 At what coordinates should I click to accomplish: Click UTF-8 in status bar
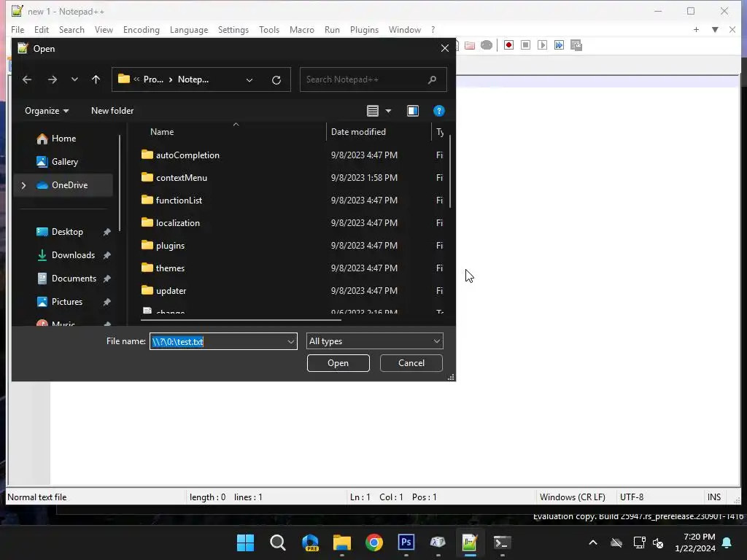(632, 497)
